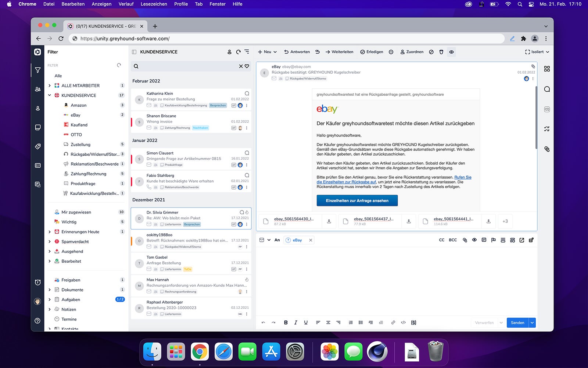Click the block icon next to Zuordnen
This screenshot has height=368, width=588.
(431, 52)
